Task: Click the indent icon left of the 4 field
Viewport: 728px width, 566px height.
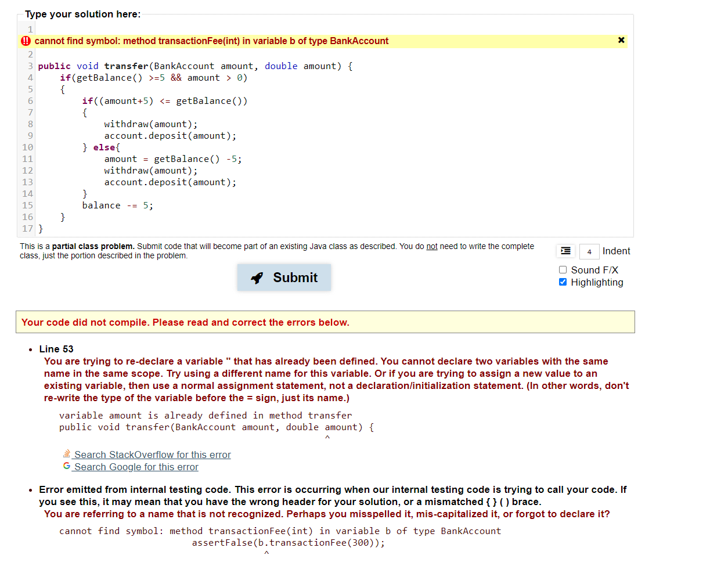Action: [x=565, y=251]
